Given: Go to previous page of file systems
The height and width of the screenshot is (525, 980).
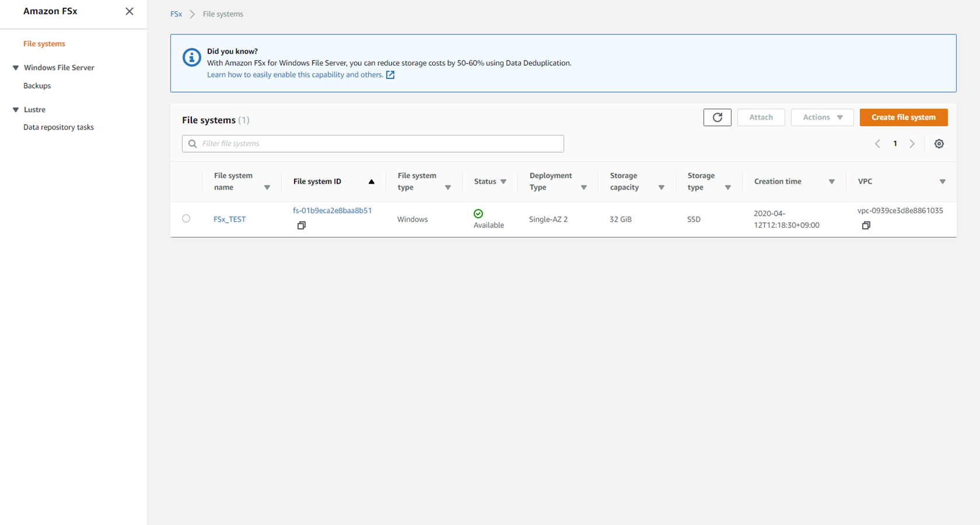Looking at the screenshot, I should click(x=877, y=143).
